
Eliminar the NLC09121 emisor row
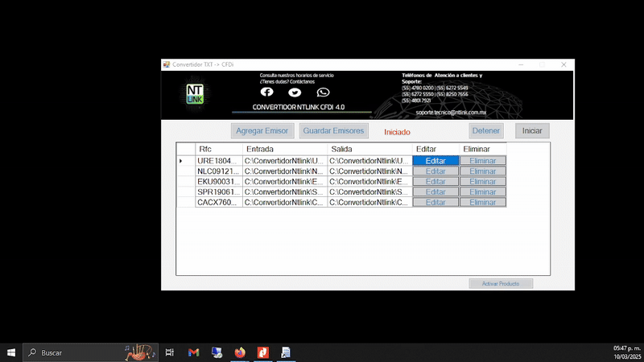(x=482, y=171)
